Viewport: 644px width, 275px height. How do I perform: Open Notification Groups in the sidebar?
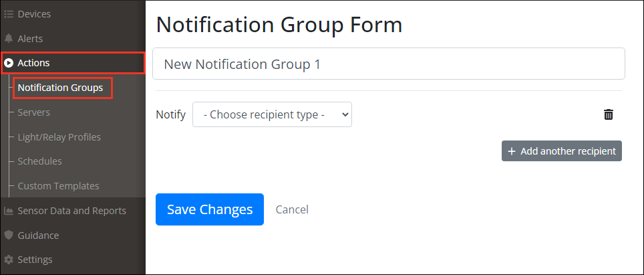[60, 88]
